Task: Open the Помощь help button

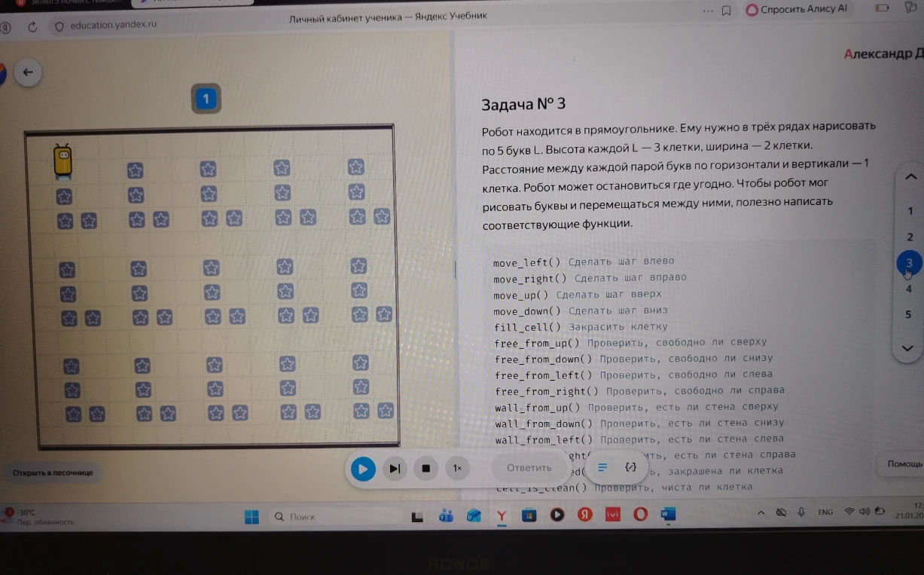Action: pyautogui.click(x=901, y=464)
